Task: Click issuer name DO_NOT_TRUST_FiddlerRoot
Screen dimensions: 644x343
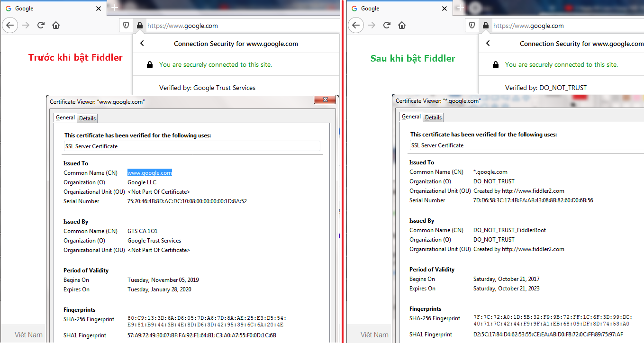Action: (x=509, y=230)
